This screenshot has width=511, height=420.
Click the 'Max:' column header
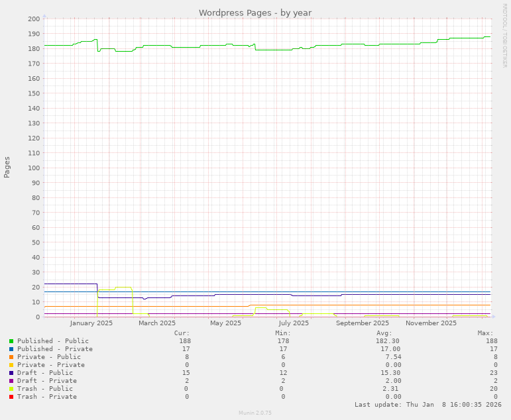pyautogui.click(x=486, y=333)
